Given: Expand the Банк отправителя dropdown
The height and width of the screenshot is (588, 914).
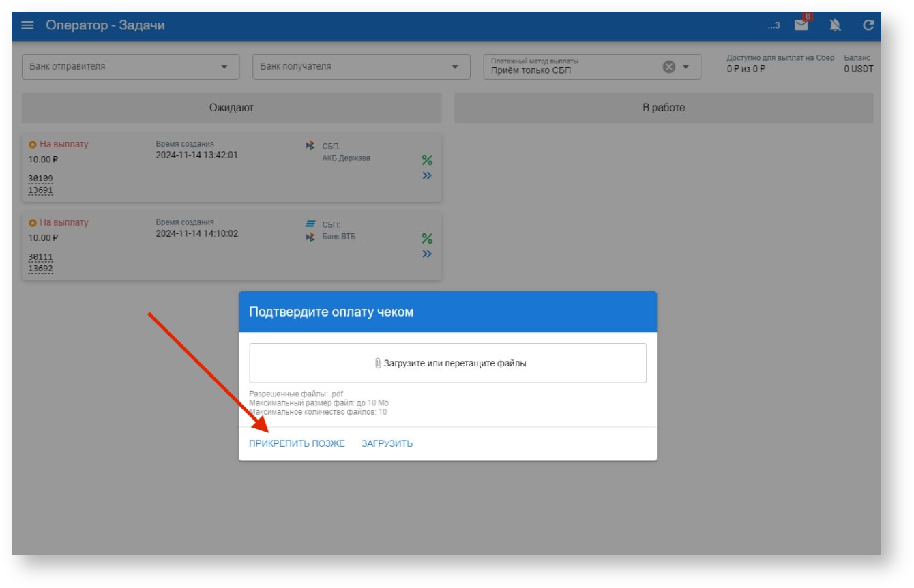Looking at the screenshot, I should [x=224, y=67].
